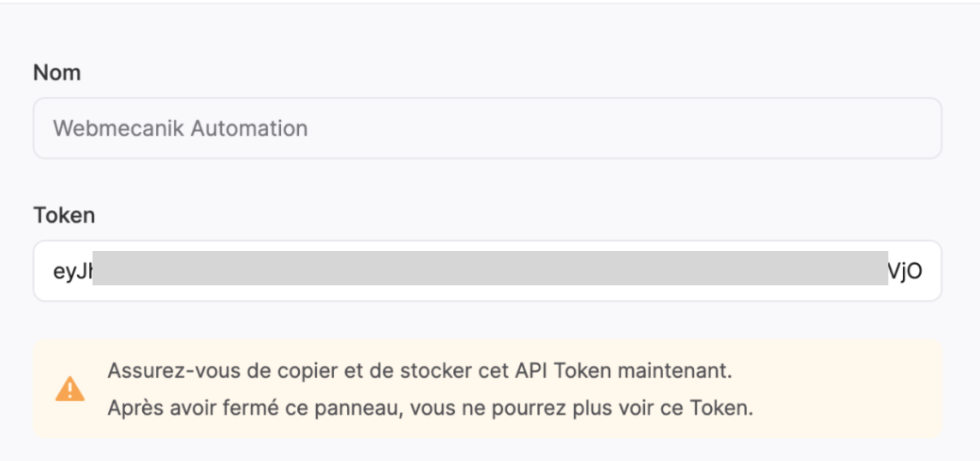Click the 'Nom' field label
980x461 pixels.
click(x=57, y=73)
